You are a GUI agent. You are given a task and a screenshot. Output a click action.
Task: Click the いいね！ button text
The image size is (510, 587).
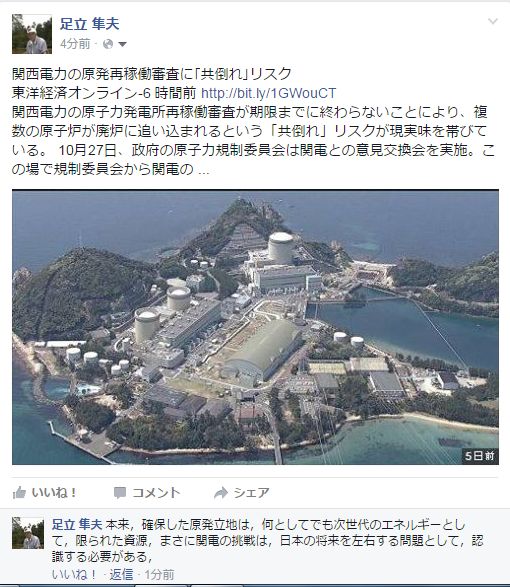[x=54, y=493]
